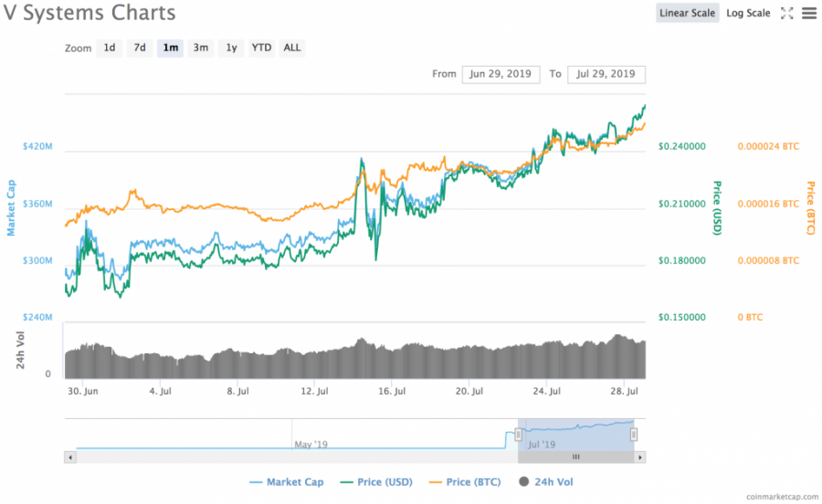Edit the From date field Jun 29, 2019
The width and height of the screenshot is (822, 504).
501,74
